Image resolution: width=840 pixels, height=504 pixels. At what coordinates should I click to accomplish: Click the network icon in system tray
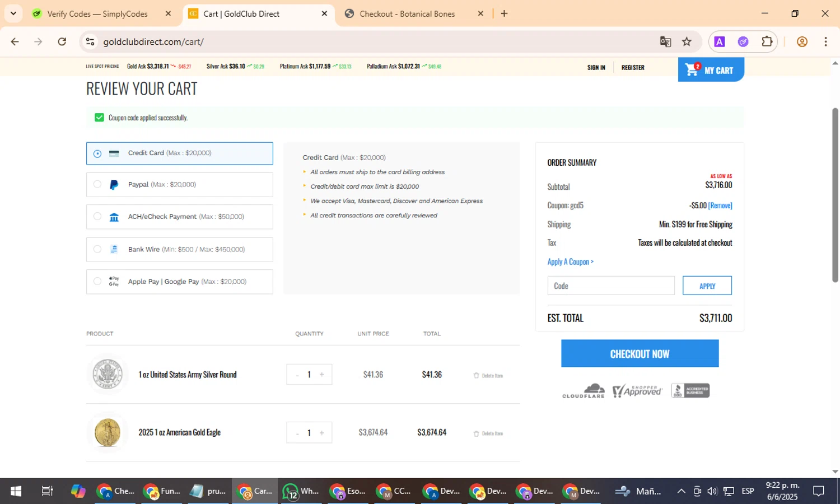729,491
